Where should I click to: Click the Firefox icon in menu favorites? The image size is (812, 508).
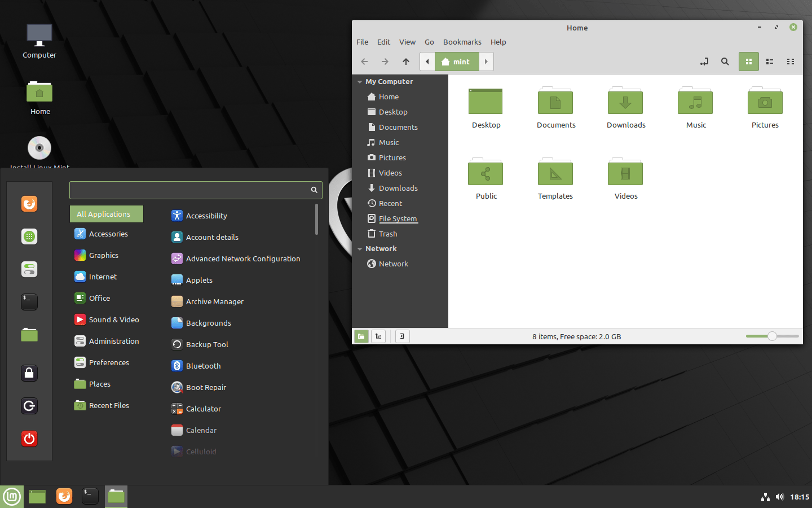pos(29,203)
